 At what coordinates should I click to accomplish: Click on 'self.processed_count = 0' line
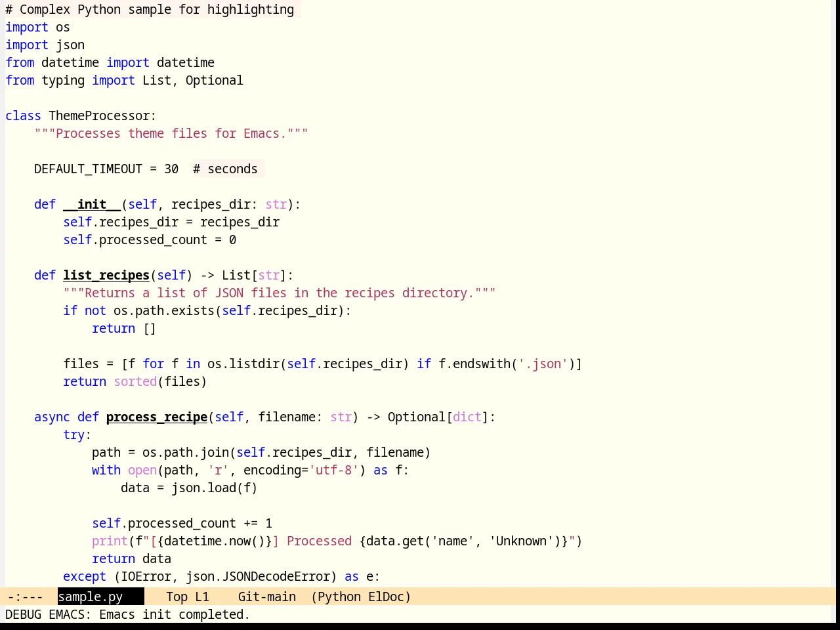(150, 240)
